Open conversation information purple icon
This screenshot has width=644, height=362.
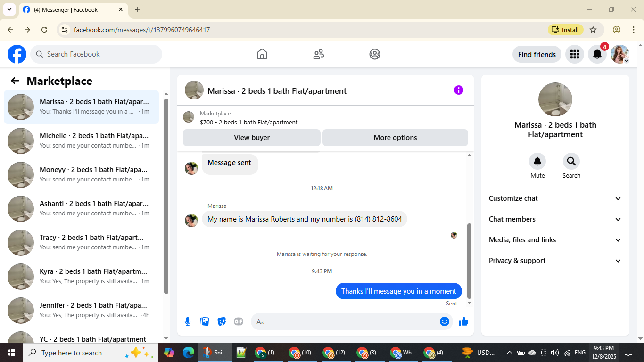459,90
